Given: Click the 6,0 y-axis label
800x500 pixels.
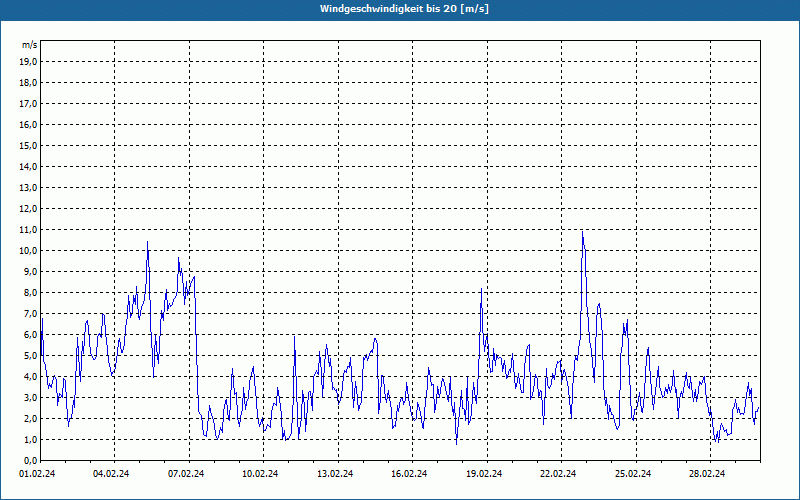Looking at the screenshot, I should click(x=30, y=334).
